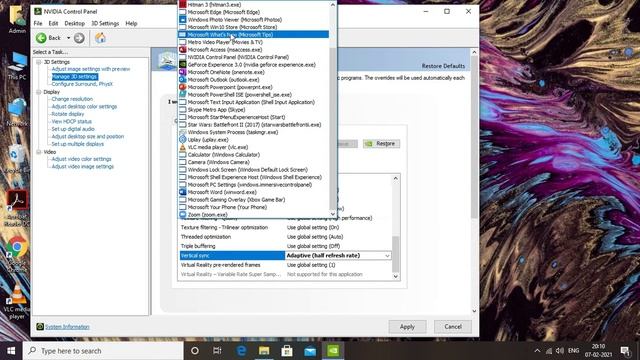Select Threaded optimization setting row

pos(285,237)
